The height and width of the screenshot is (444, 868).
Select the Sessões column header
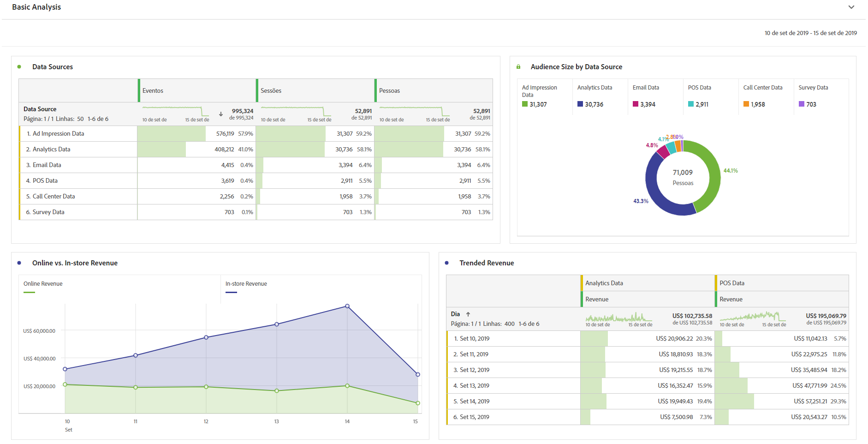click(315, 90)
